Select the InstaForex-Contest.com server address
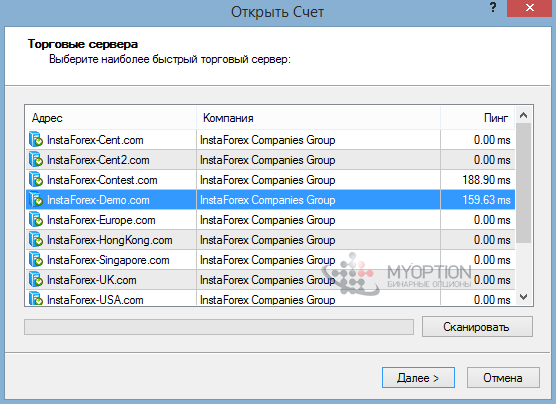Viewport: 556px width, 404px height. 102,180
